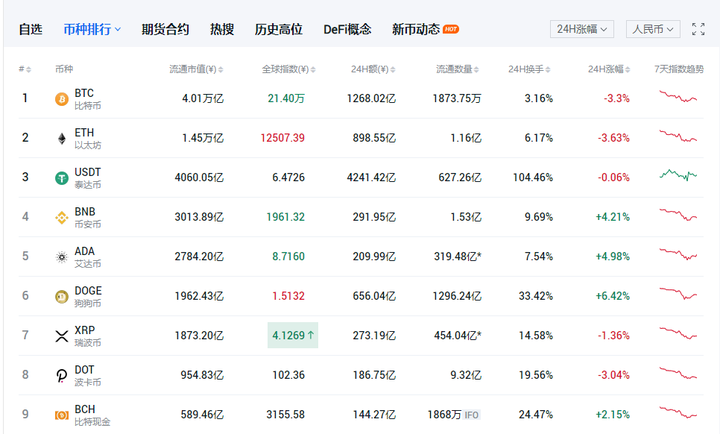Image resolution: width=720 pixels, height=434 pixels.
Task: Open the DOGE 狗狗币 coin link
Action: coord(88,297)
